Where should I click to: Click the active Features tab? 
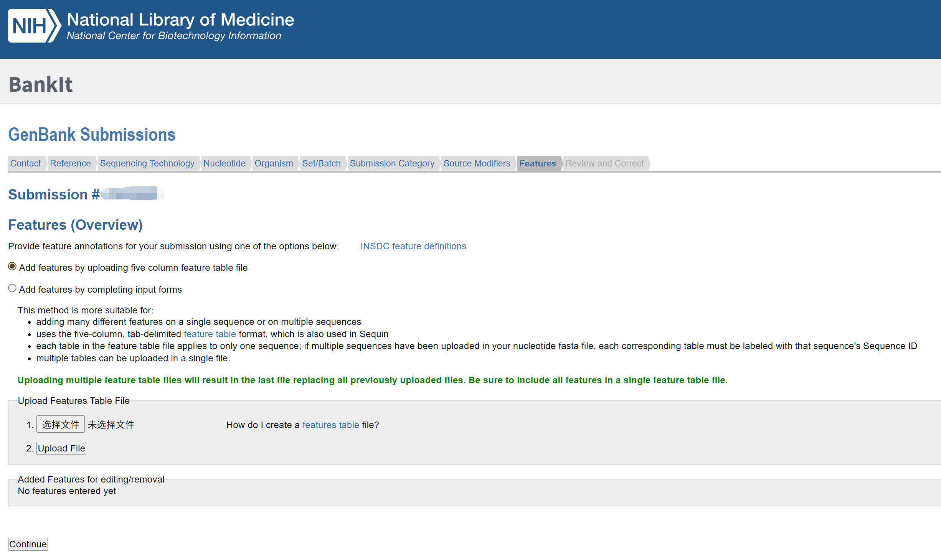point(537,163)
